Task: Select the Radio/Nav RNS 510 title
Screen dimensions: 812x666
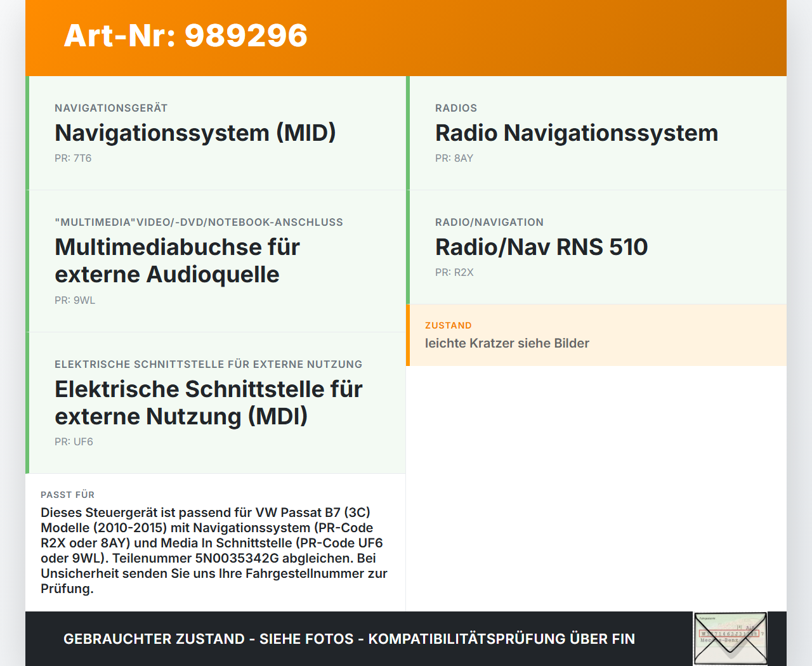Action: (x=541, y=247)
